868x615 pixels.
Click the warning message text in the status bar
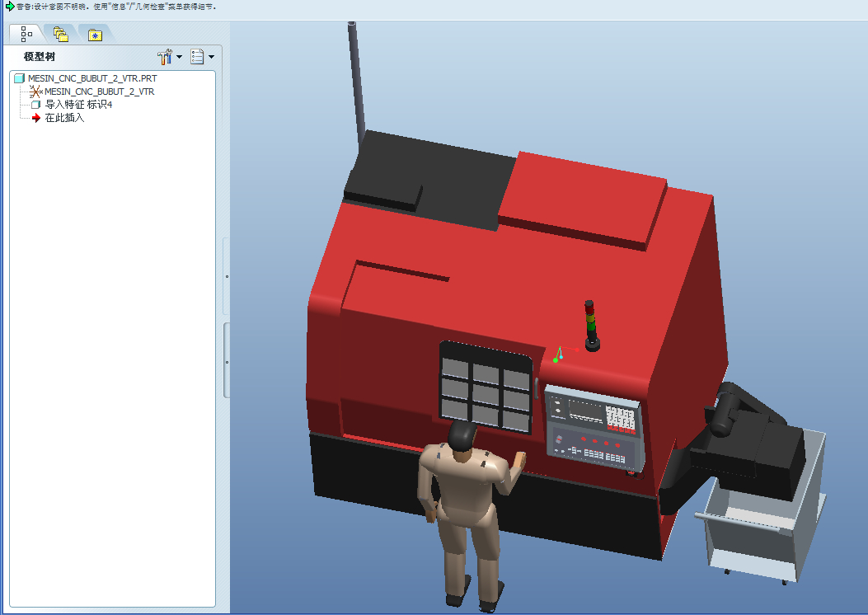[x=116, y=7]
